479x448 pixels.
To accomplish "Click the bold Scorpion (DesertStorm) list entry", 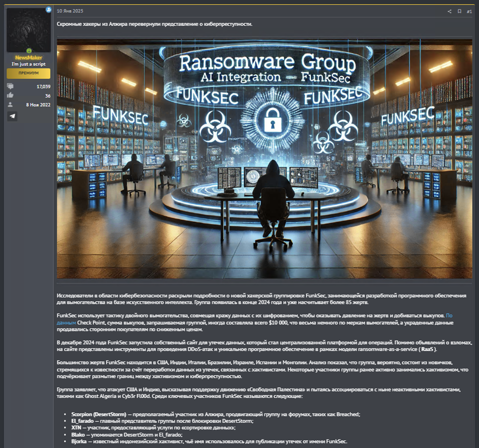I will coord(98,414).
